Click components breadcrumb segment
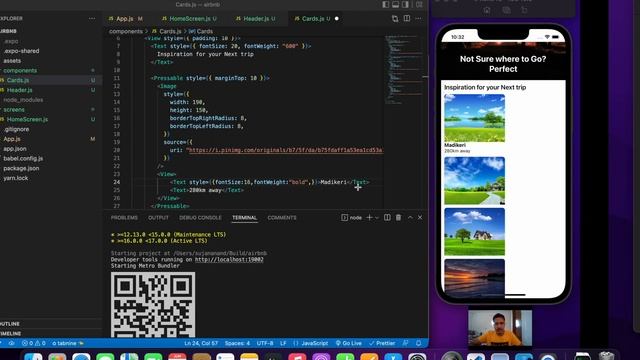The width and height of the screenshot is (640, 360). tap(126, 31)
